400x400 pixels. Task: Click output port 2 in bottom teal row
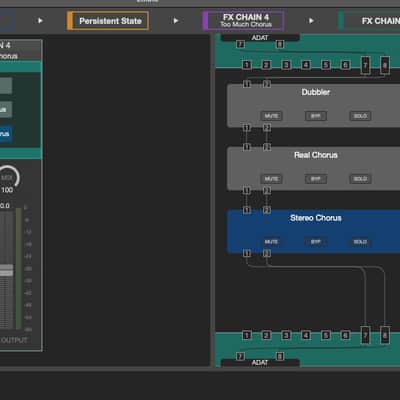(x=266, y=335)
